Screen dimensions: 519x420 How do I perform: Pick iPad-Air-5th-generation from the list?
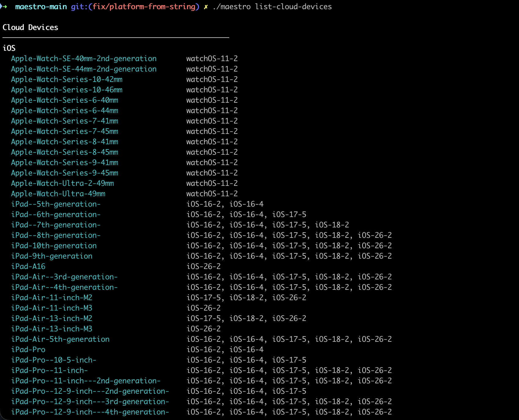pos(60,339)
